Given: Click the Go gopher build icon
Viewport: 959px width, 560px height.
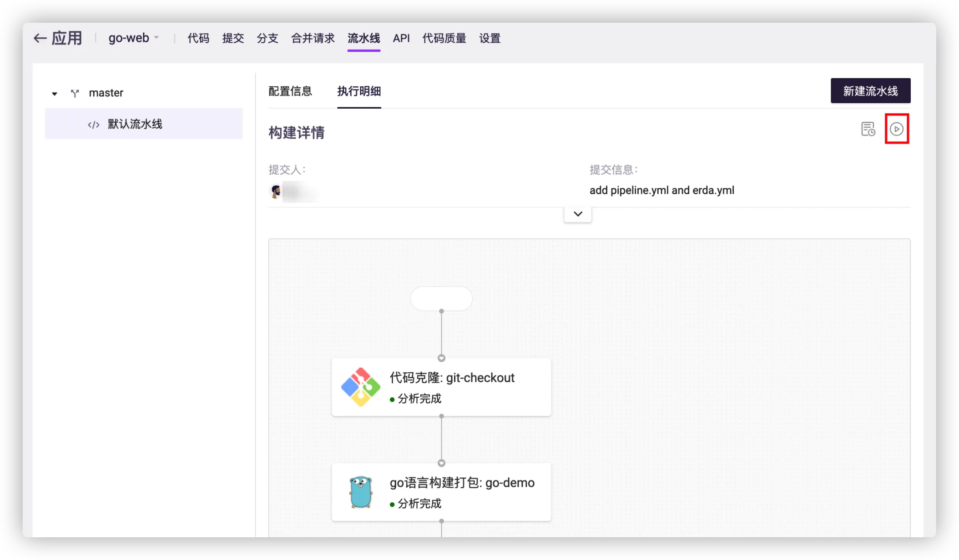Looking at the screenshot, I should (x=361, y=492).
